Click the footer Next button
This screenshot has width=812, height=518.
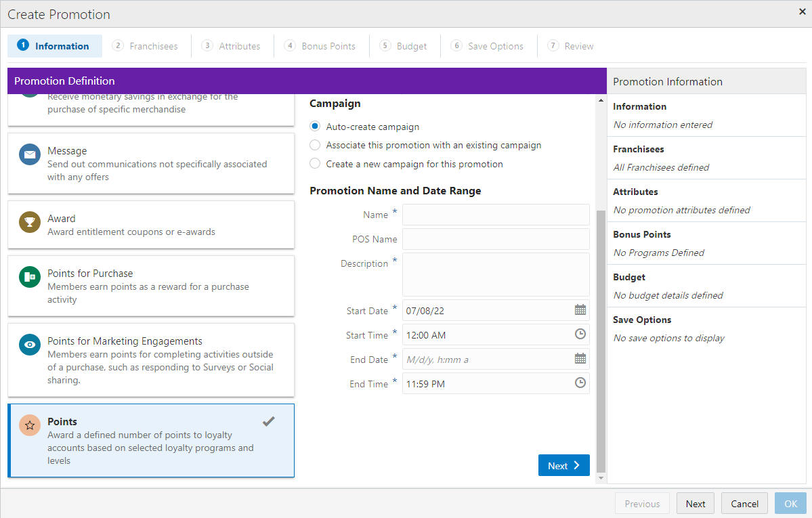pos(696,504)
